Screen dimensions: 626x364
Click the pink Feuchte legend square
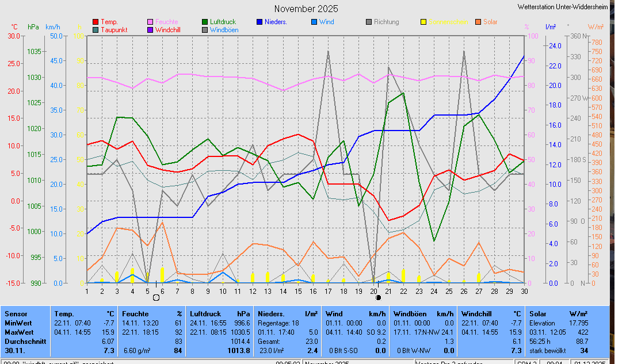coord(150,22)
